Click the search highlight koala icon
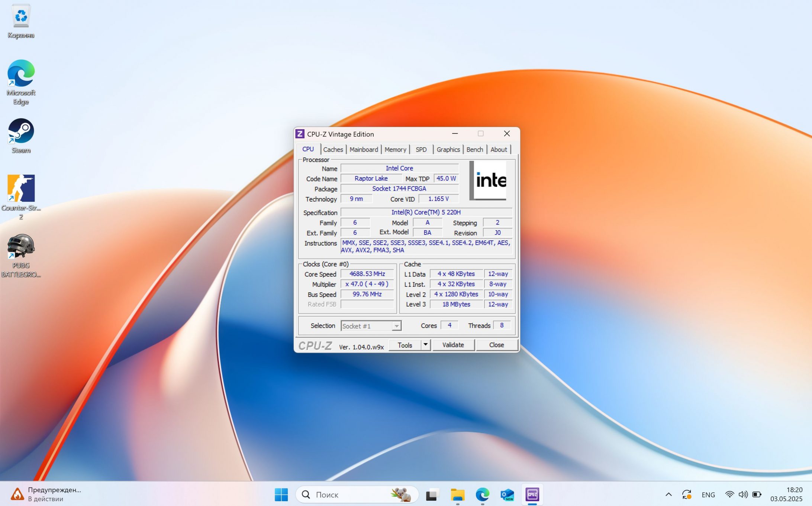Screen dimensions: 812x506 401,494
